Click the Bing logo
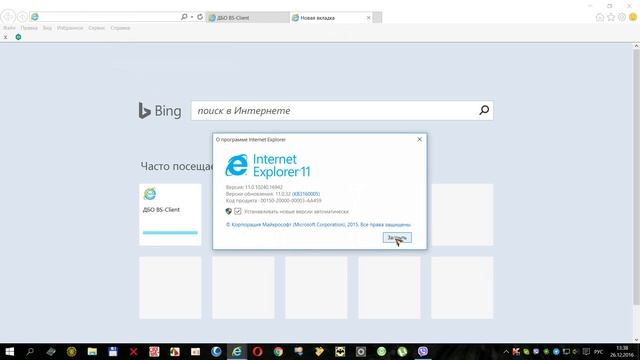Screen dimensions: 640x360 point(160,111)
